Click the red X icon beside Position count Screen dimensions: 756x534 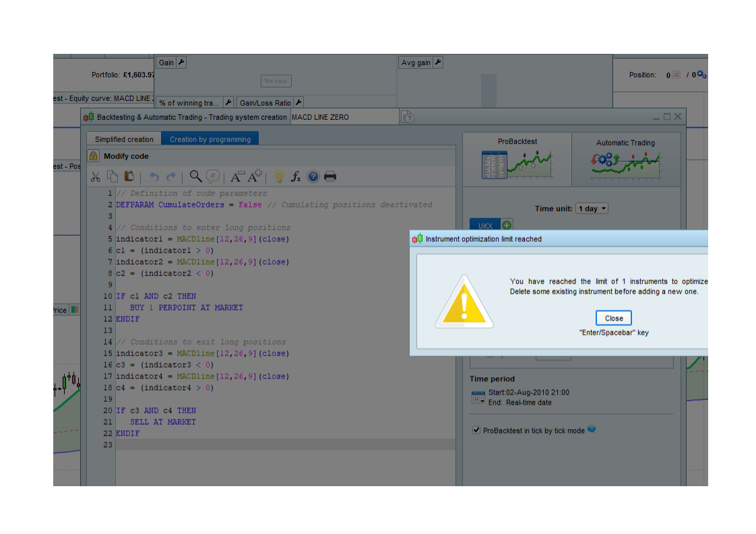pos(676,75)
